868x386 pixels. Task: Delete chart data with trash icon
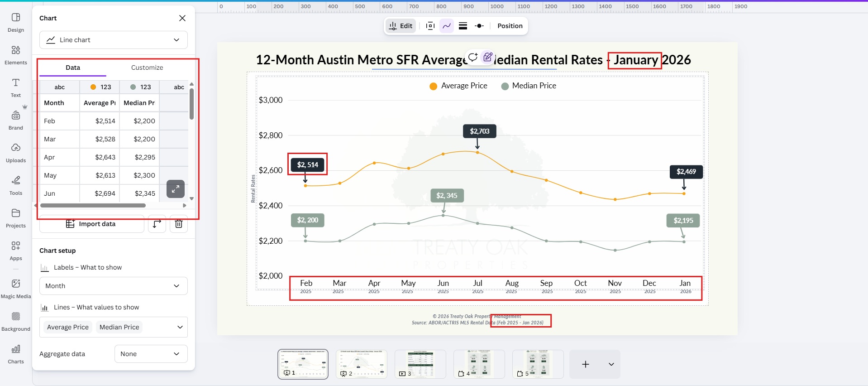coord(179,224)
